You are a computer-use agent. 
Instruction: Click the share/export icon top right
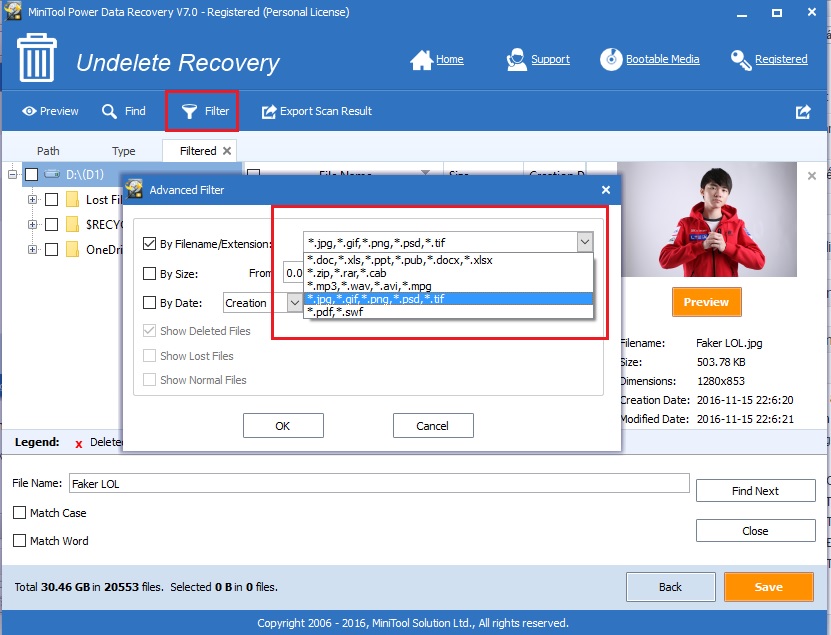pyautogui.click(x=803, y=112)
